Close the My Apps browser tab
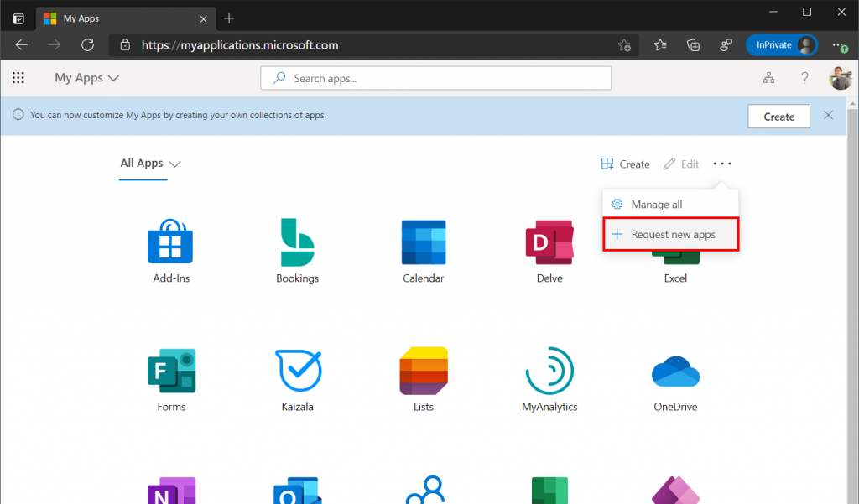Screen dimensions: 859x504 (x=203, y=18)
